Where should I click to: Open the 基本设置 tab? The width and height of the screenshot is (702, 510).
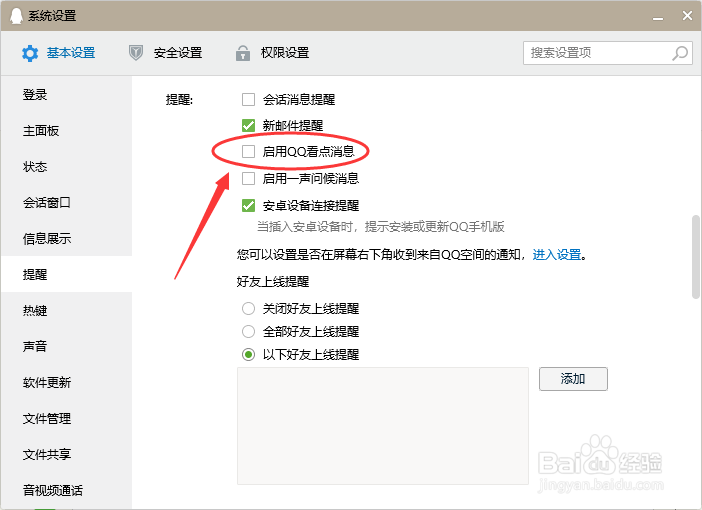coord(58,53)
